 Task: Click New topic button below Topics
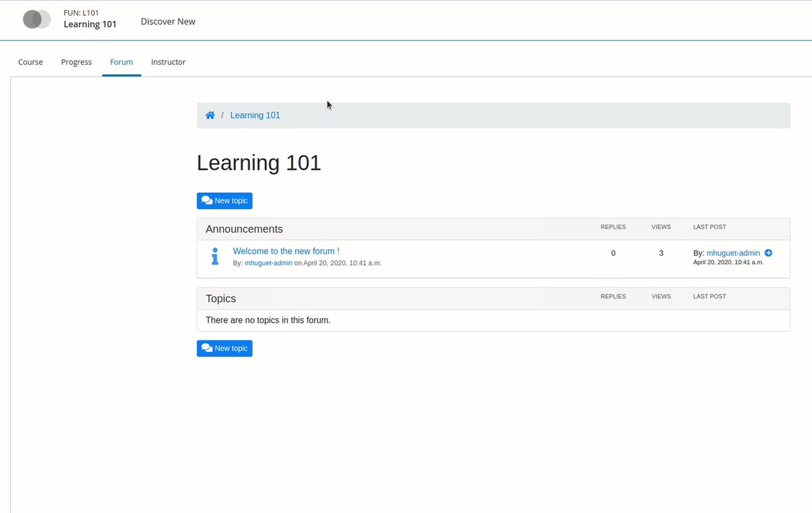pyautogui.click(x=225, y=349)
